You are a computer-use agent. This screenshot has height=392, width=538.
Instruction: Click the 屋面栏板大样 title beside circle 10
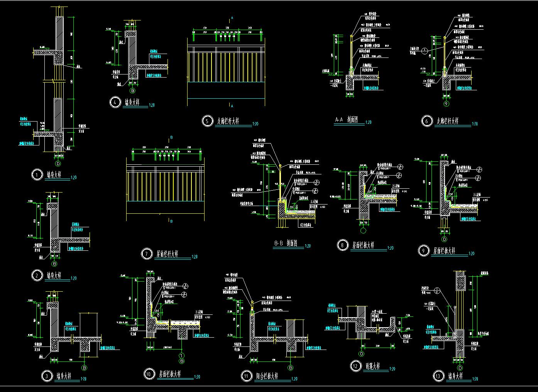pos(169,374)
